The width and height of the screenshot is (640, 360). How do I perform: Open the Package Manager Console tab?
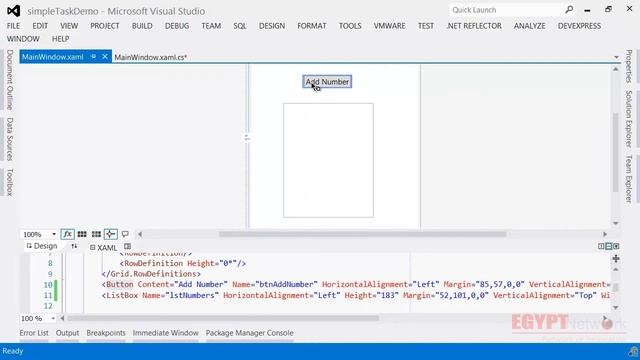249,333
